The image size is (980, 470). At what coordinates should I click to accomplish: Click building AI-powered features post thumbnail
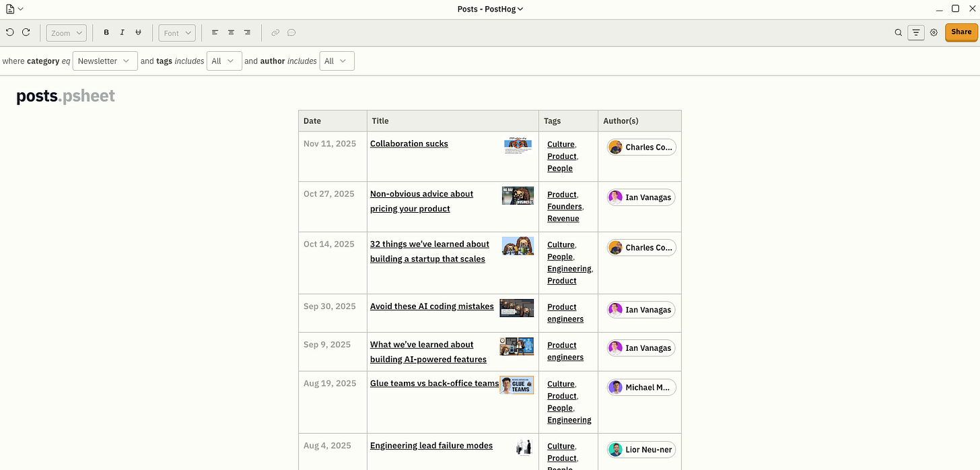click(x=517, y=346)
